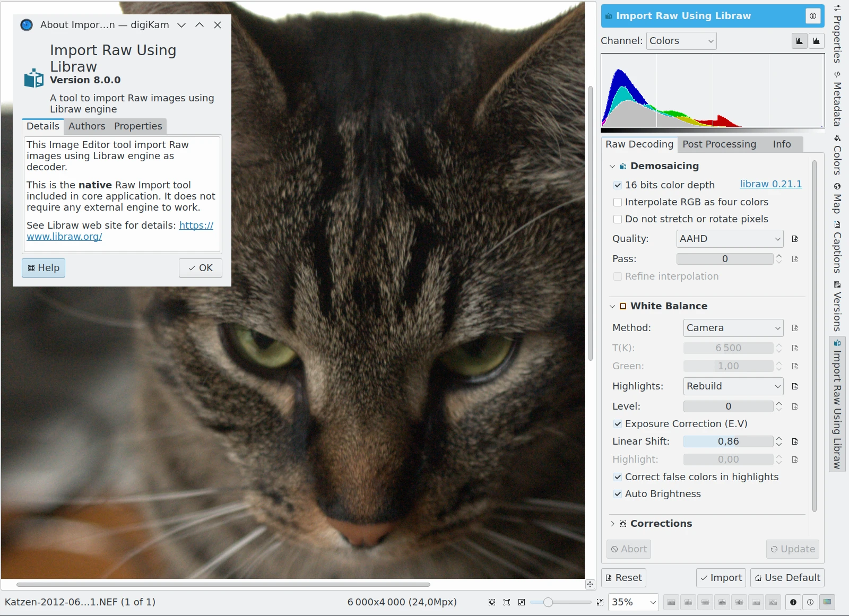The height and width of the screenshot is (616, 849).
Task: Open the Channel dropdown set to Colors
Action: coord(681,41)
